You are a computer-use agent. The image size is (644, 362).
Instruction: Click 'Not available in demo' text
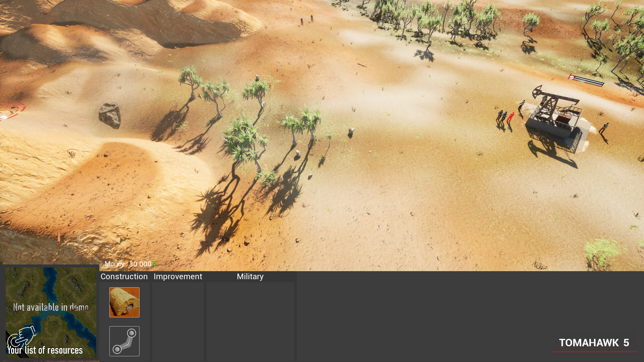(x=51, y=307)
